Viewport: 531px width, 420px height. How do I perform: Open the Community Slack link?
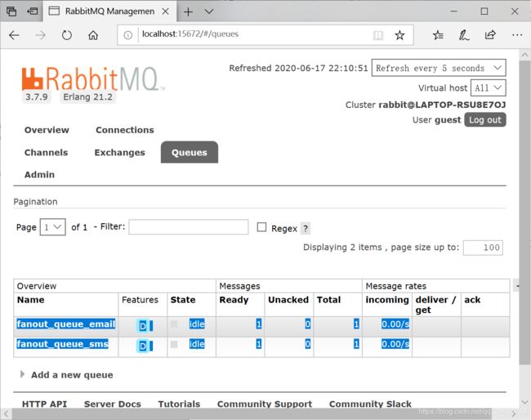pyautogui.click(x=370, y=404)
